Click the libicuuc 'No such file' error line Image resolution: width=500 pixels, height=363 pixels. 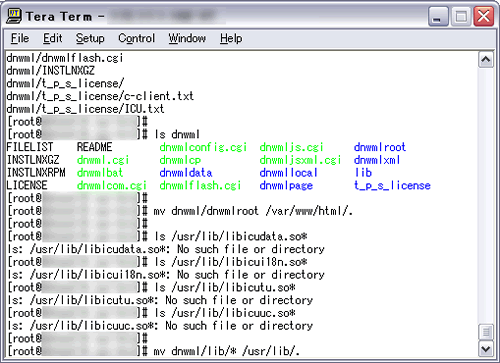(x=160, y=326)
